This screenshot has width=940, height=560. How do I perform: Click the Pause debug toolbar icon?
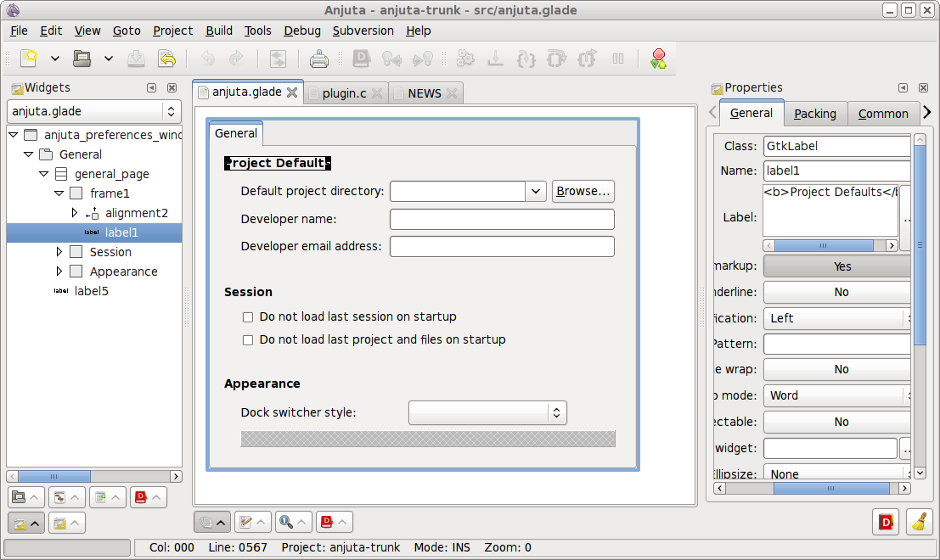tap(618, 58)
